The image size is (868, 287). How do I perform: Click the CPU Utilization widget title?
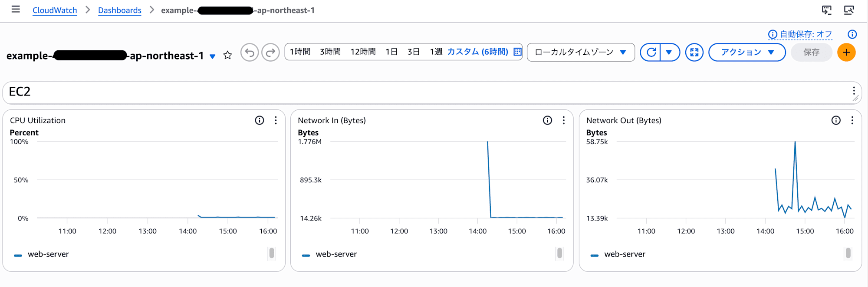[38, 120]
